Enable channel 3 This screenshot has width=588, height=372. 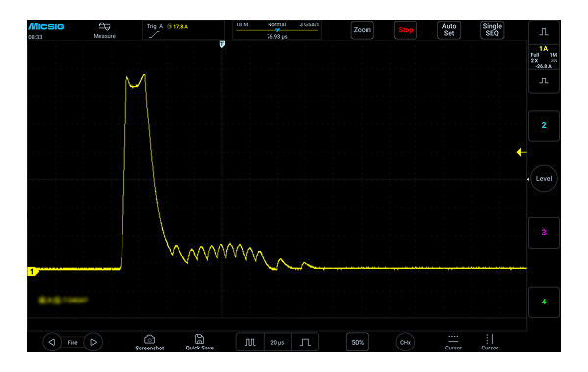[x=544, y=233]
